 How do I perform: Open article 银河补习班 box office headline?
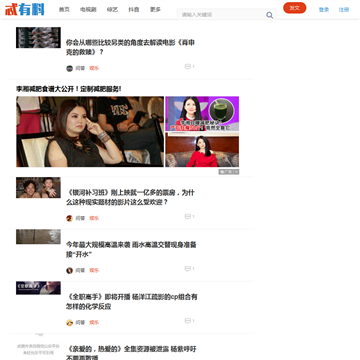(130, 197)
